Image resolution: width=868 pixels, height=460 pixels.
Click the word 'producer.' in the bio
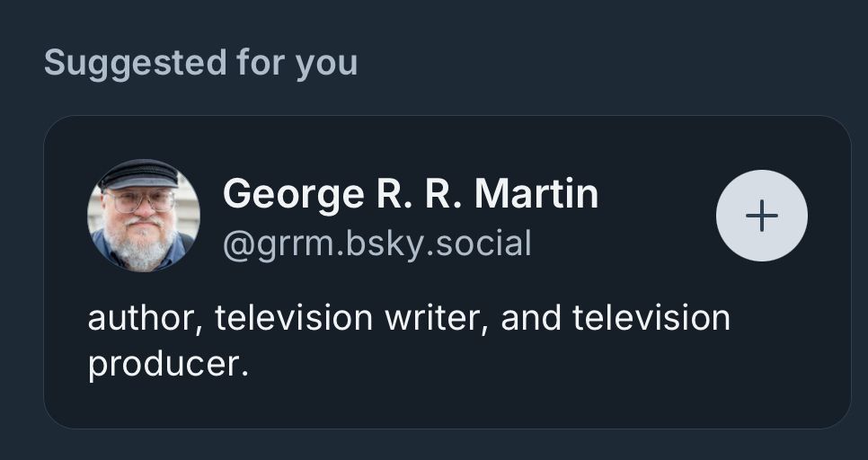(x=168, y=366)
